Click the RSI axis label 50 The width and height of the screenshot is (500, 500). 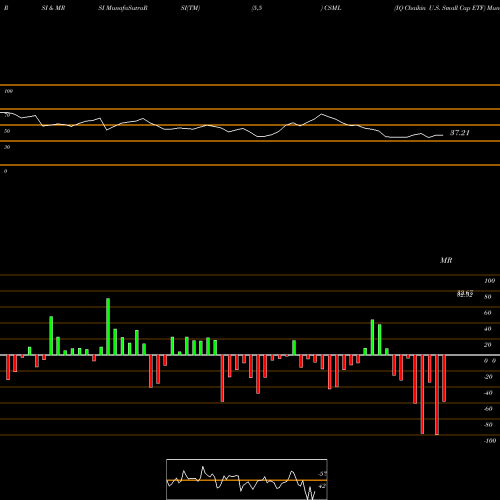(x=7, y=131)
